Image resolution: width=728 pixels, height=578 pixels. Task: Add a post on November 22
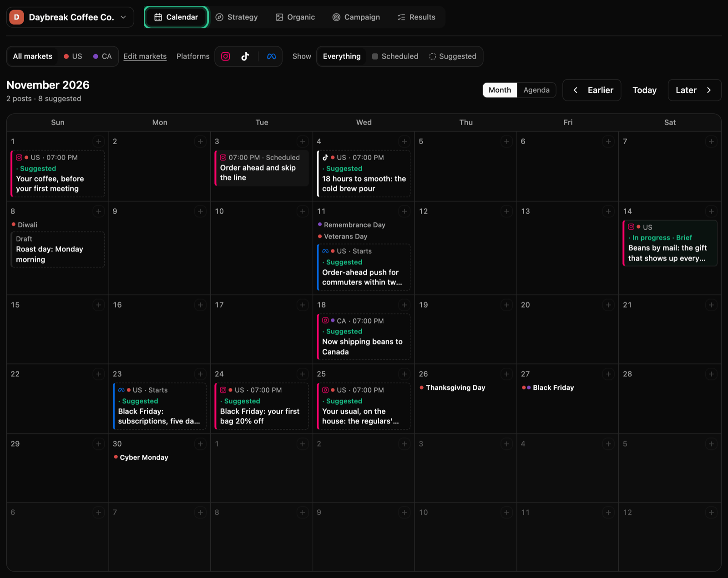click(98, 374)
